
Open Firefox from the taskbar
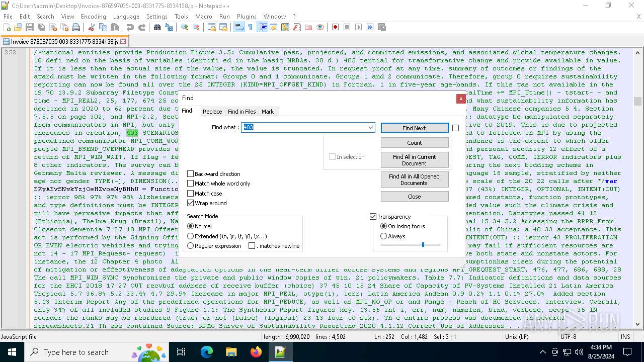coord(256,352)
